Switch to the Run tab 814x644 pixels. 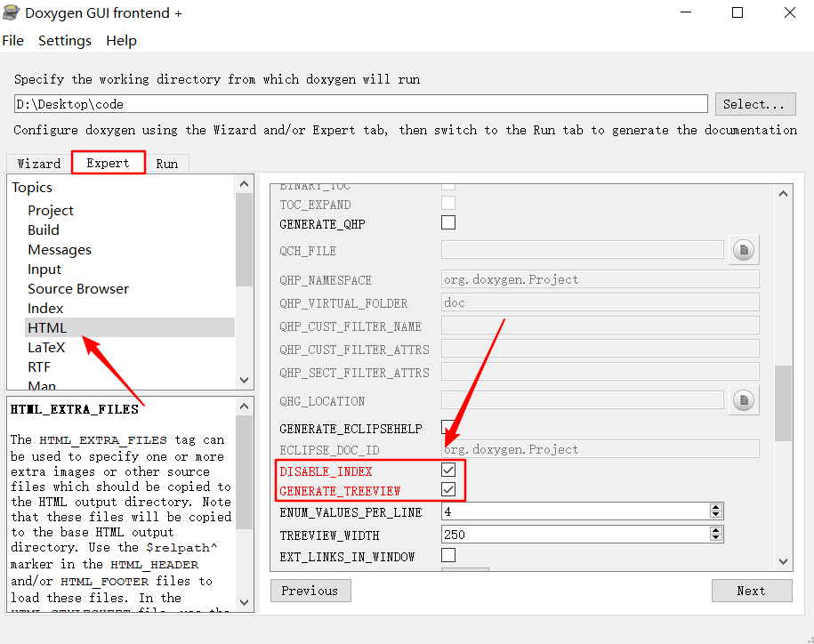167,164
